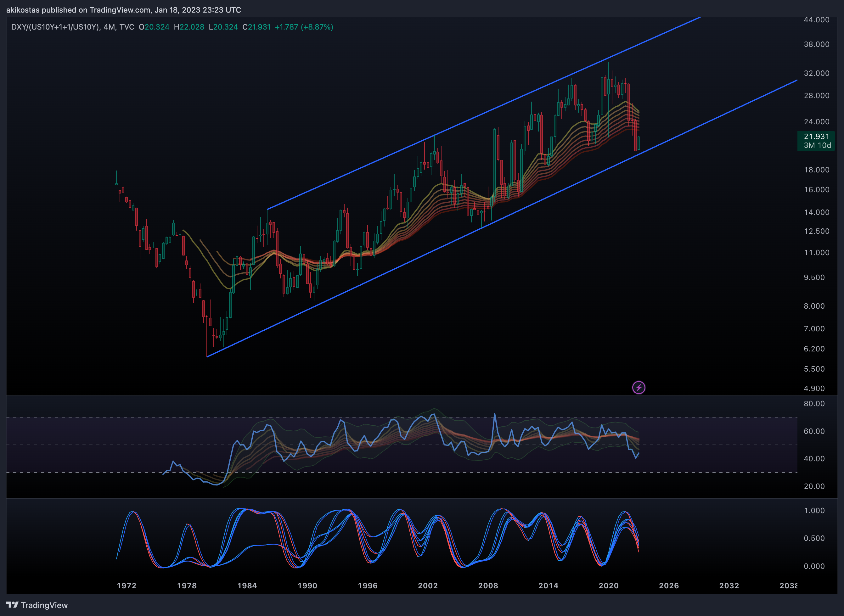Click the 1972 time axis label
This screenshot has height=616, width=844.
tap(127, 585)
